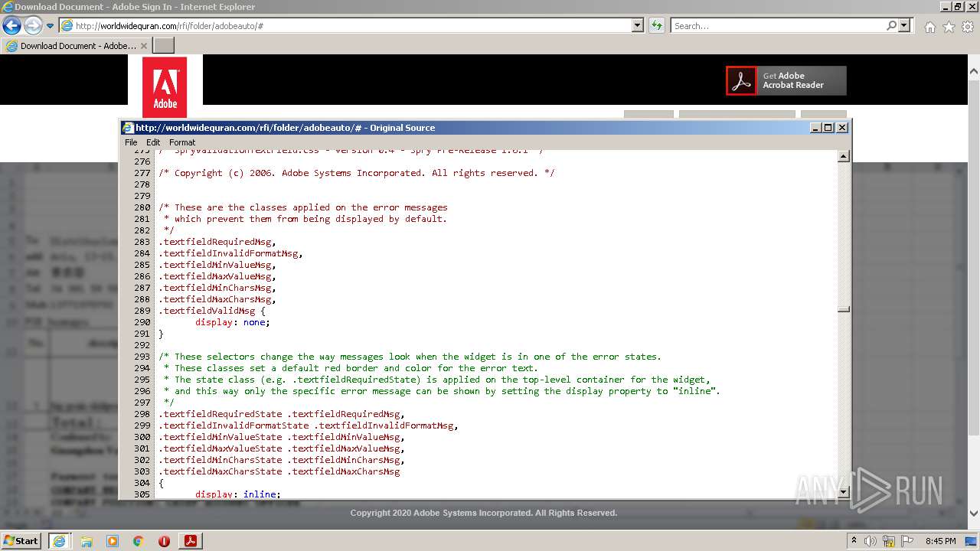Open the Edit menu in Original Source
The height and width of the screenshot is (551, 980).
[153, 142]
